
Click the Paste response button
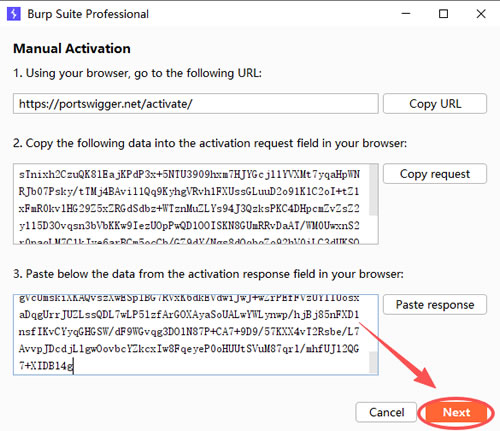click(435, 305)
